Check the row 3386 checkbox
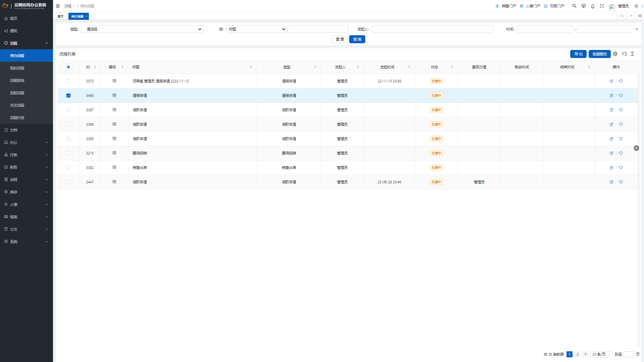This screenshot has height=362, width=644. (x=68, y=124)
